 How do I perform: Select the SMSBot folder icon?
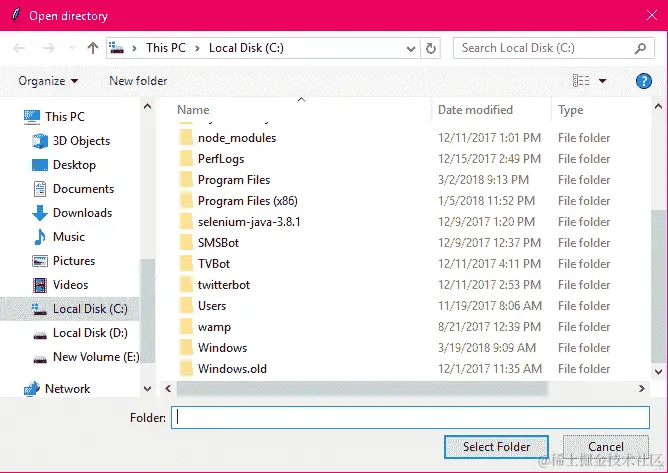coord(186,242)
